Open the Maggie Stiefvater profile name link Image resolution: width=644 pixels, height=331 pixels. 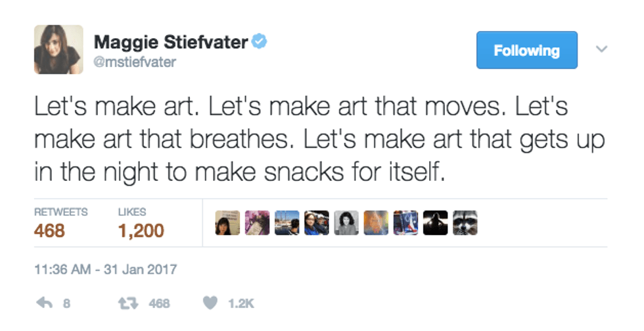171,43
